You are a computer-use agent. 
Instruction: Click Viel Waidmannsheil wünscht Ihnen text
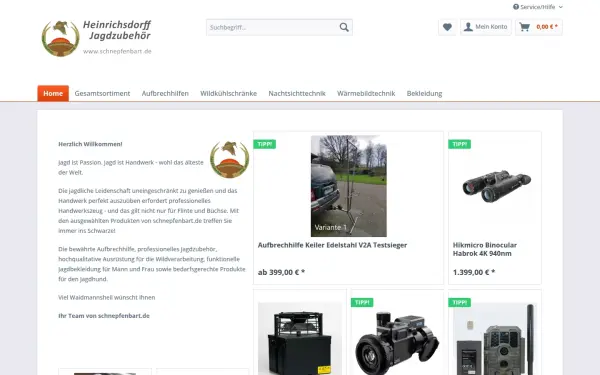pyautogui.click(x=107, y=297)
